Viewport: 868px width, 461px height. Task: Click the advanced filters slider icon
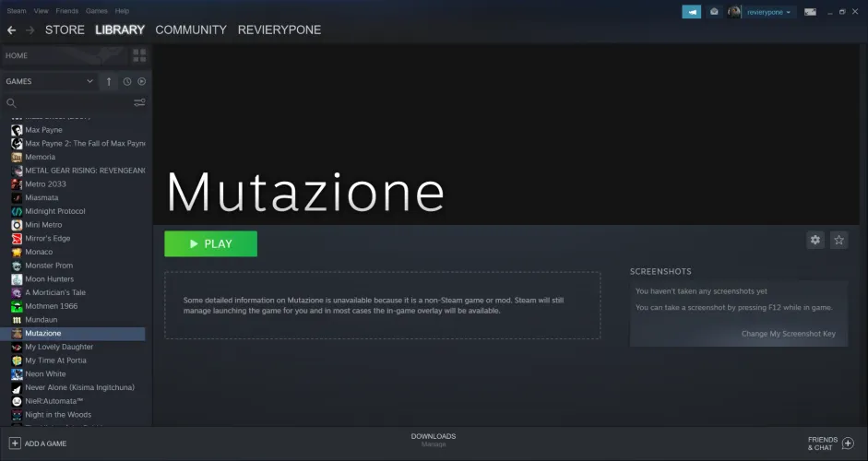[x=139, y=103]
